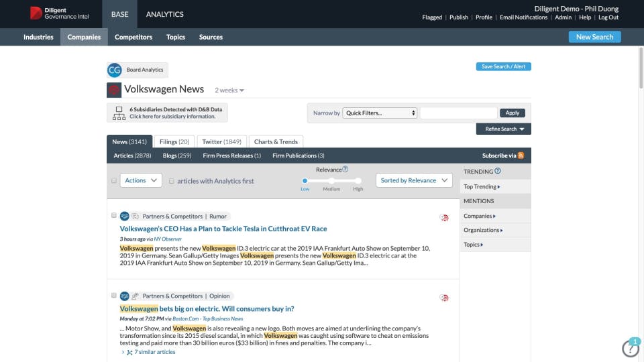This screenshot has height=362, width=644.
Task: Filter by Articles (2878)
Action: tap(132, 156)
